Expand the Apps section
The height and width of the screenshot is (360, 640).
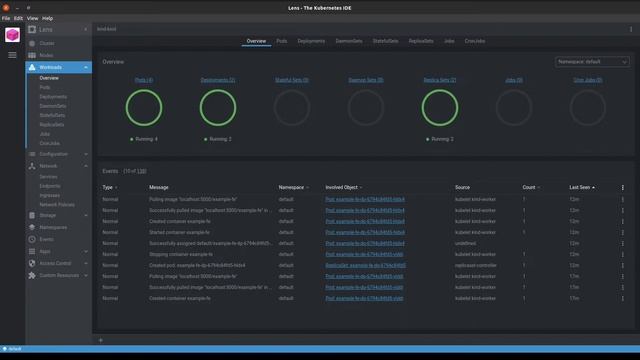coord(86,251)
